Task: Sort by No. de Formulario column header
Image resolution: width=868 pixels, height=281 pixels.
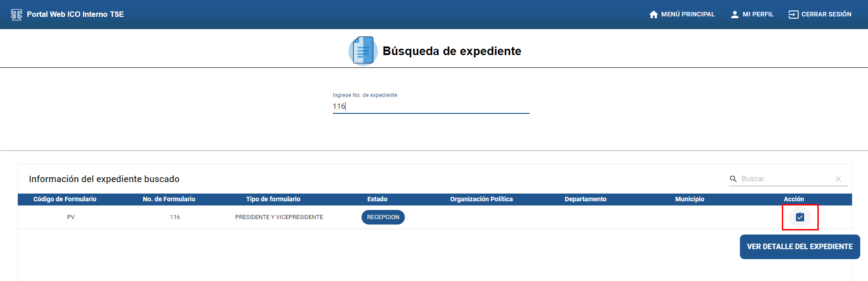Action: 169,199
